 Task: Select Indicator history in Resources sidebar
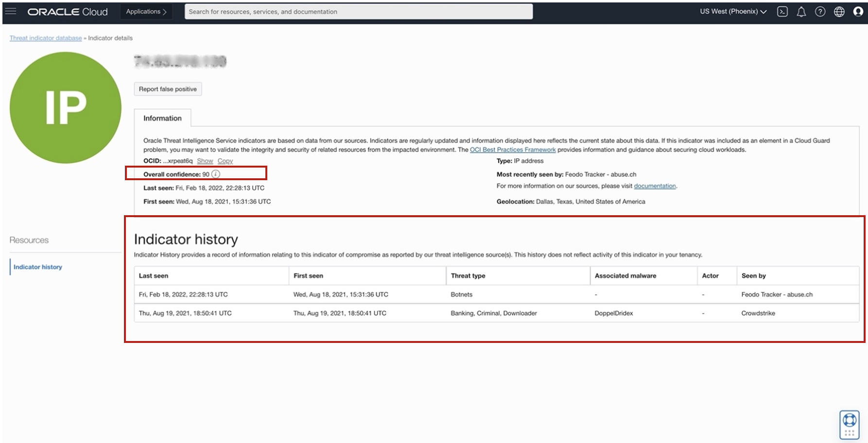tap(38, 267)
